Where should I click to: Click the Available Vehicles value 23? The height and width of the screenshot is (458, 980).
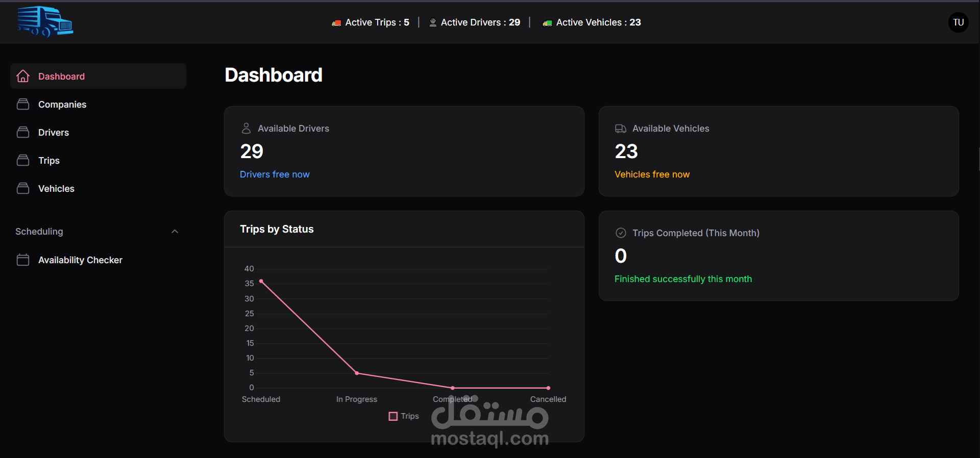626,151
